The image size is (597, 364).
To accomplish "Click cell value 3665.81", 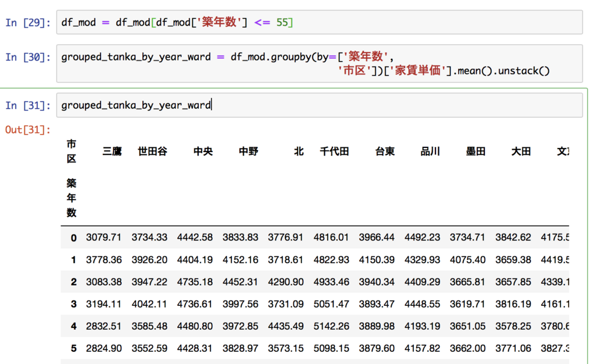I will 468,282.
